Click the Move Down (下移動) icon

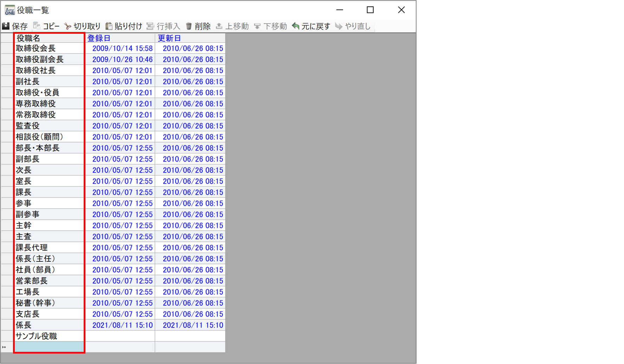(257, 26)
